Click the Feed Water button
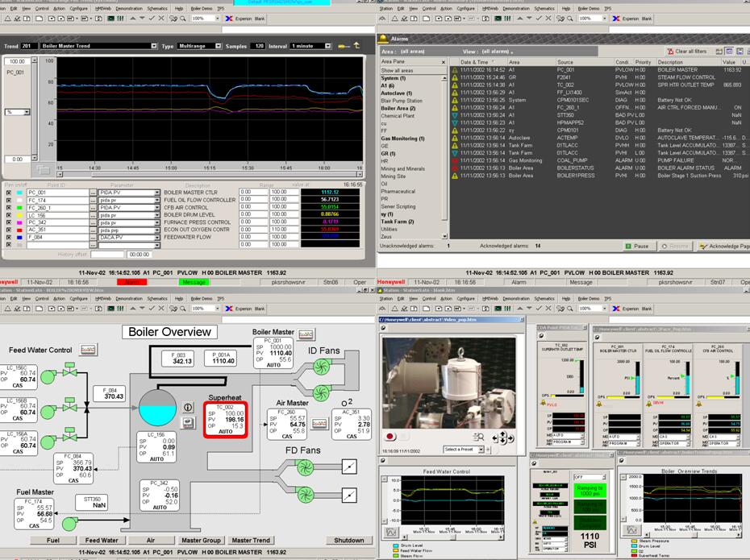 (102, 540)
